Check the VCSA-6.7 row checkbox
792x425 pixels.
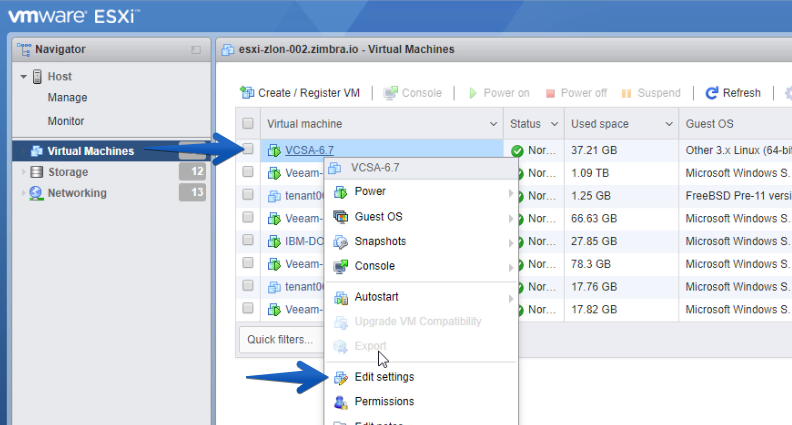pos(248,149)
